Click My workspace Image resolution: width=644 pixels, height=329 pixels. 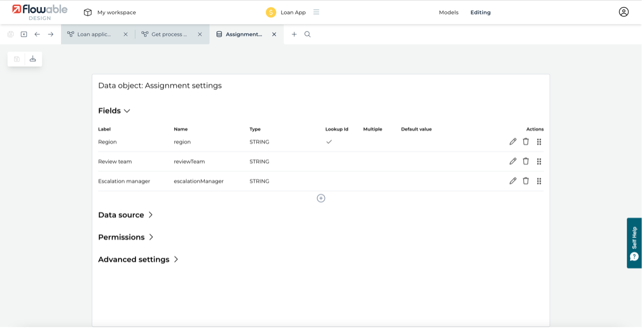point(115,13)
